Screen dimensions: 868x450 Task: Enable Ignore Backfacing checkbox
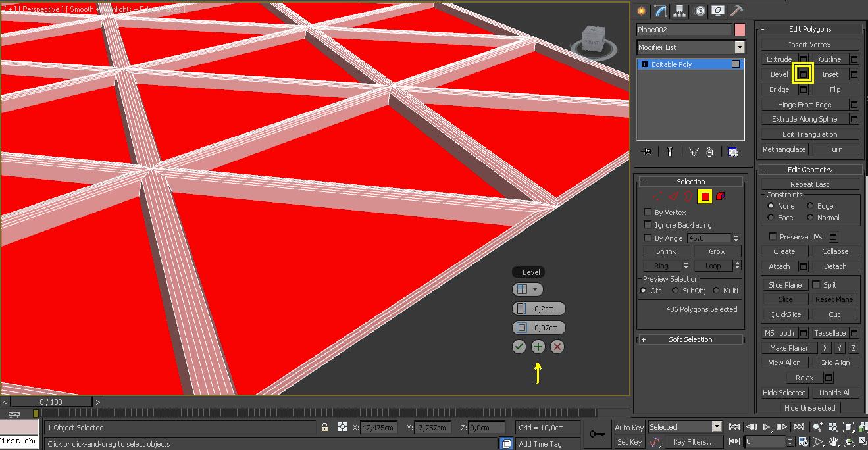(x=648, y=225)
